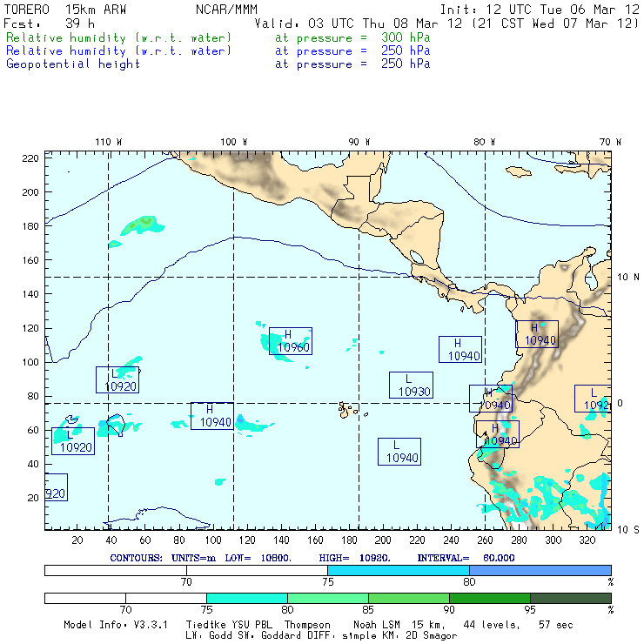The height and width of the screenshot is (644, 644).
Task: Click the '90 W' longitude label
Action: (x=359, y=142)
